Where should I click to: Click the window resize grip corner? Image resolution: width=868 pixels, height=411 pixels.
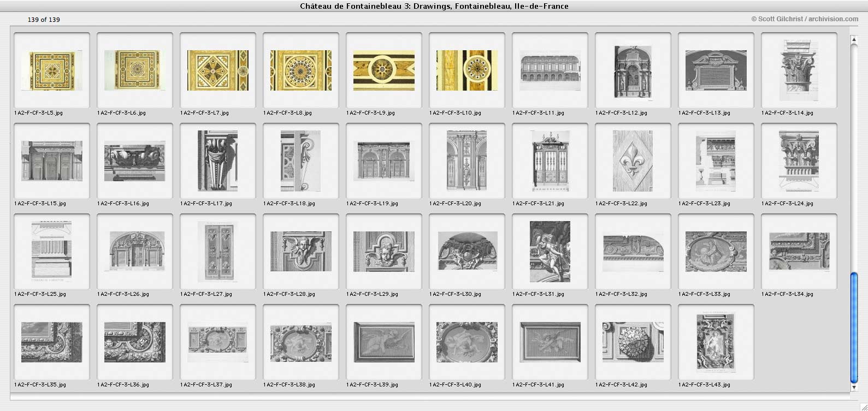point(863,406)
